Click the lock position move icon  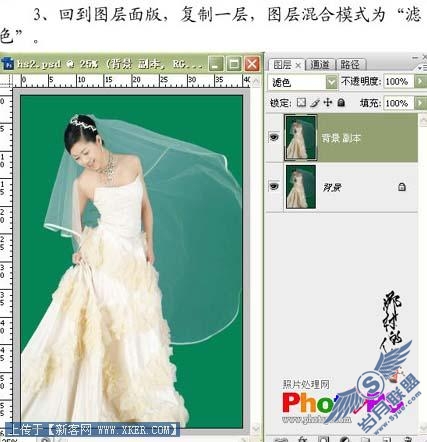328,102
